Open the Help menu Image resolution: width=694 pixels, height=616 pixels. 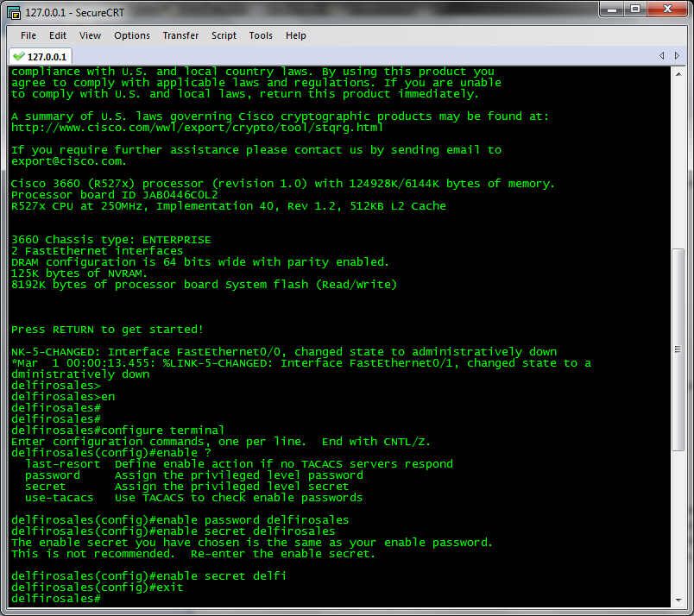tap(296, 35)
